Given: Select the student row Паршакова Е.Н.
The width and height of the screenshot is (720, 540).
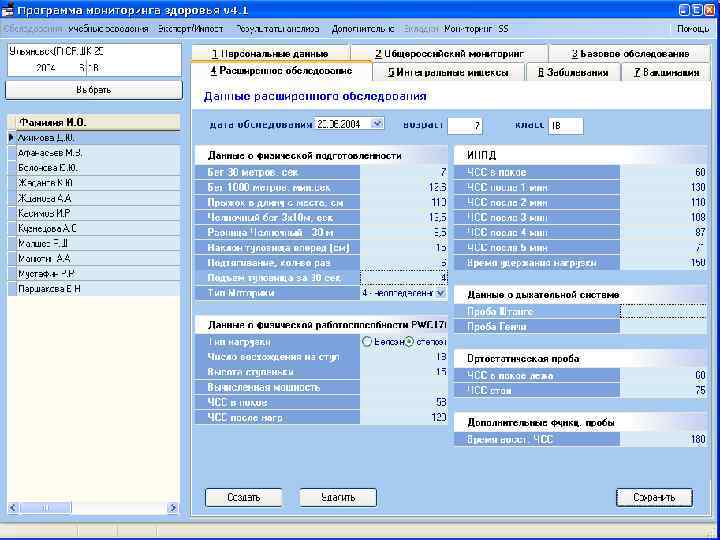Looking at the screenshot, I should 98,289.
